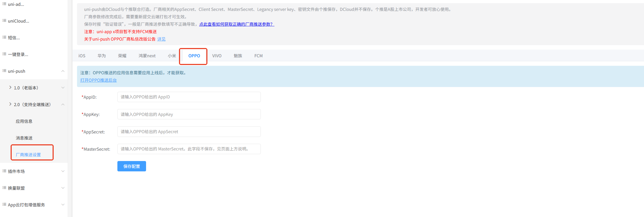Click the 2.0（支持全端推送）submenu label
Viewport: 644px width, 217px height.
point(32,105)
